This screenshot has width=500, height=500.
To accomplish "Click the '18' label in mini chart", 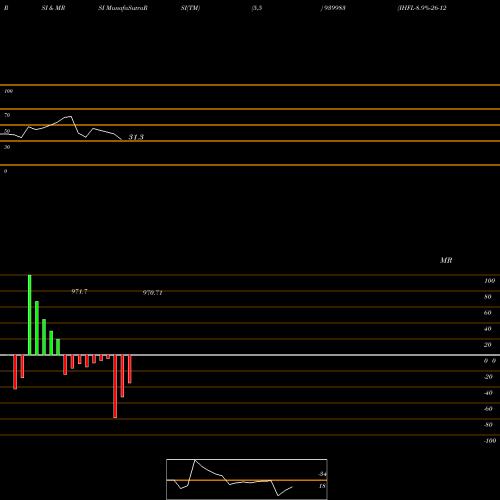I will click(322, 486).
